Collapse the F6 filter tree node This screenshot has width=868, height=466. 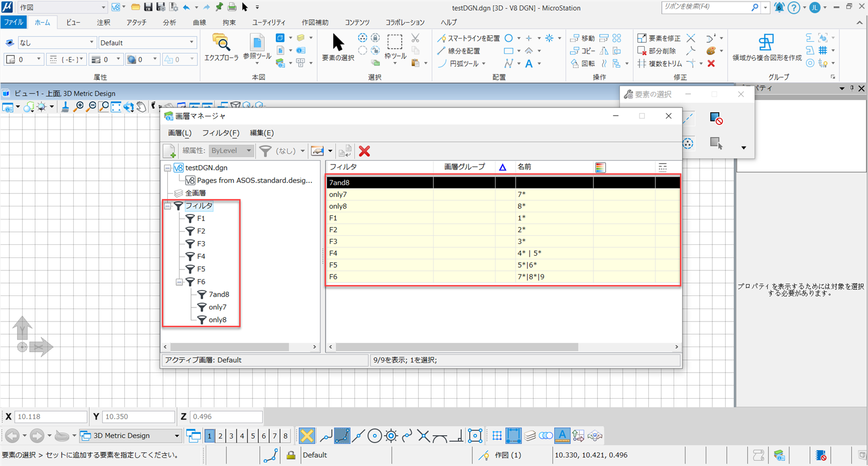coord(179,282)
